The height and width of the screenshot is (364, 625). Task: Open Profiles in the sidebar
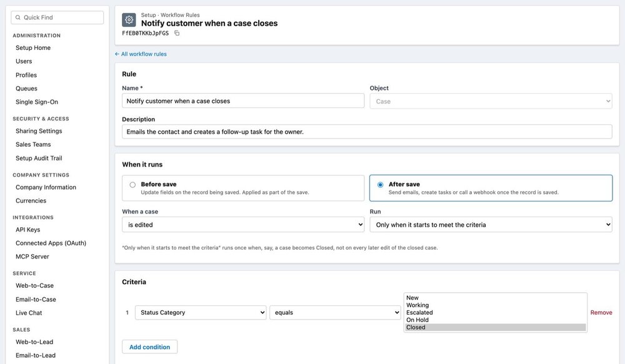[x=26, y=75]
